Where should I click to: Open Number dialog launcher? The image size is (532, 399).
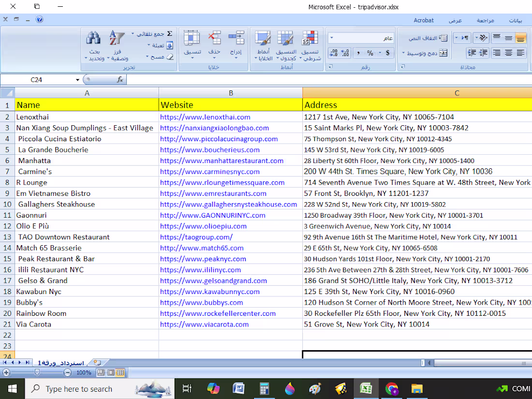331,67
